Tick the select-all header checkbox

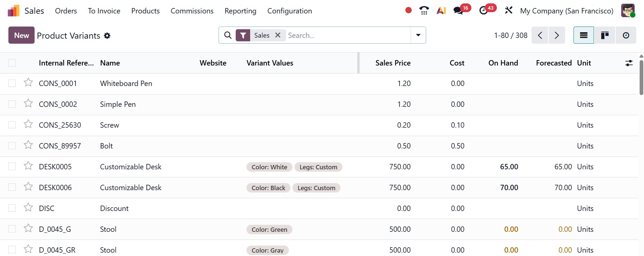12,63
